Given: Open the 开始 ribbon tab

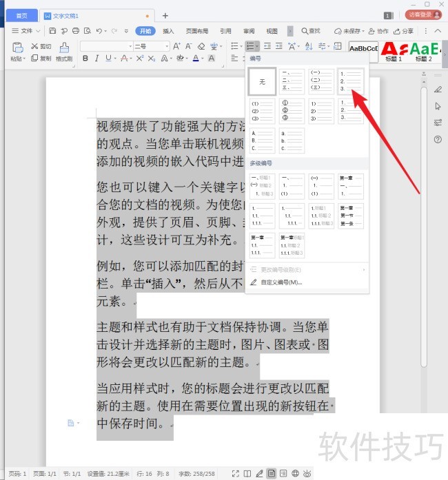Looking at the screenshot, I should (145, 31).
